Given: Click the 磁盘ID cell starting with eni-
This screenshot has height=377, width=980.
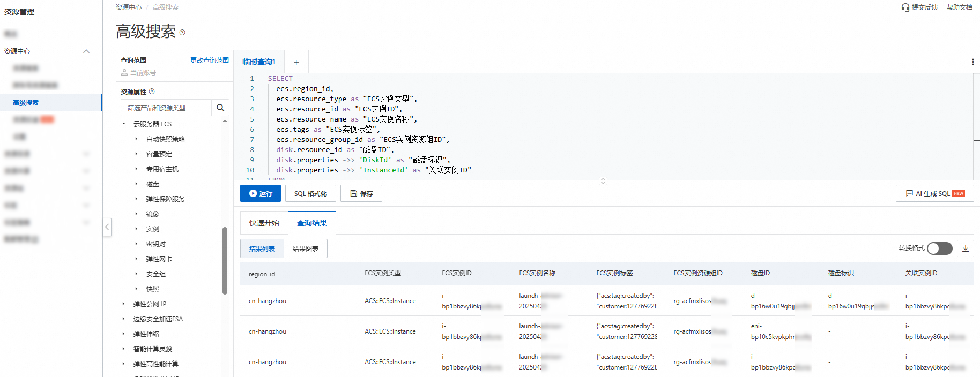Looking at the screenshot, I should pyautogui.click(x=781, y=331).
